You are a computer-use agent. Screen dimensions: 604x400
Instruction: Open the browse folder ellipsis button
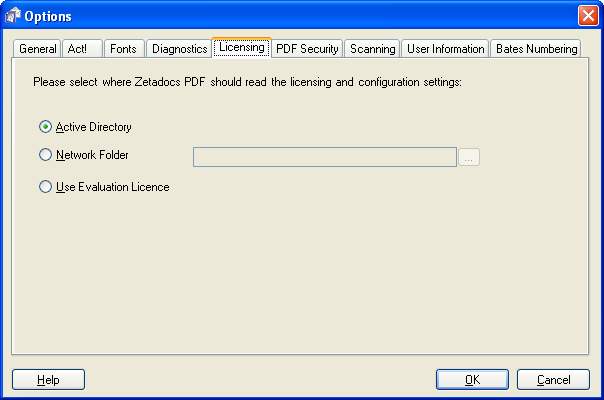(469, 157)
